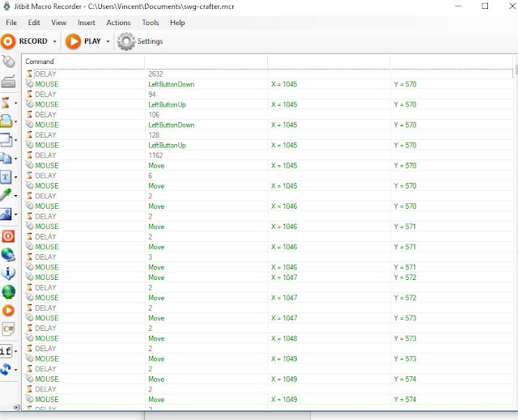This screenshot has height=420, width=518.
Task: Click the green globe with arrow icon
Action: click(x=8, y=292)
